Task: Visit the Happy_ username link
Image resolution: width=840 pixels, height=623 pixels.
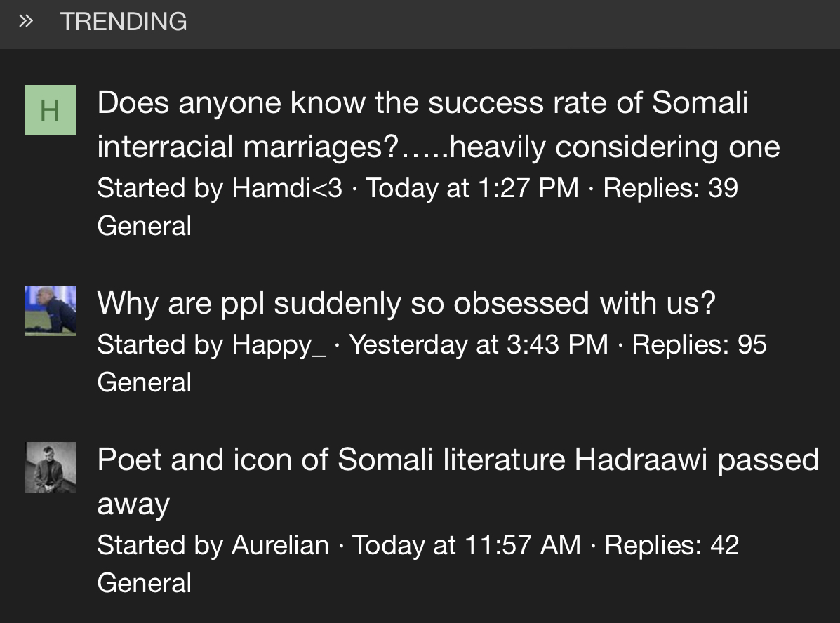Action: click(x=279, y=344)
